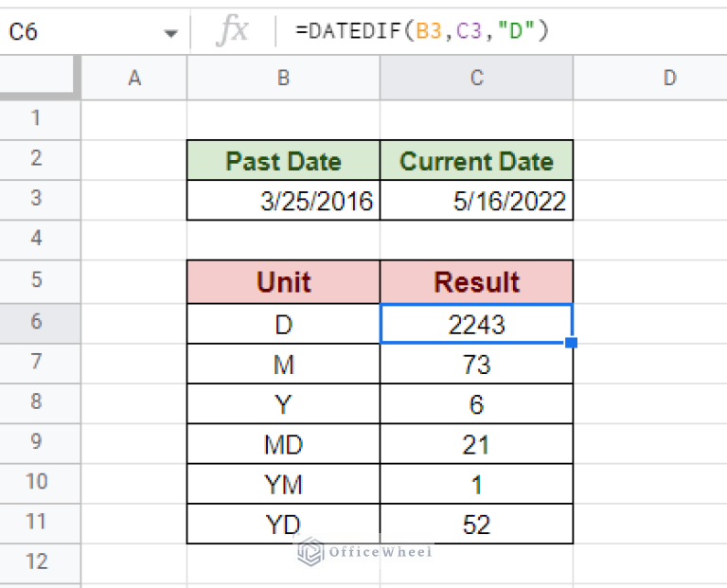Select column A header

click(x=134, y=79)
